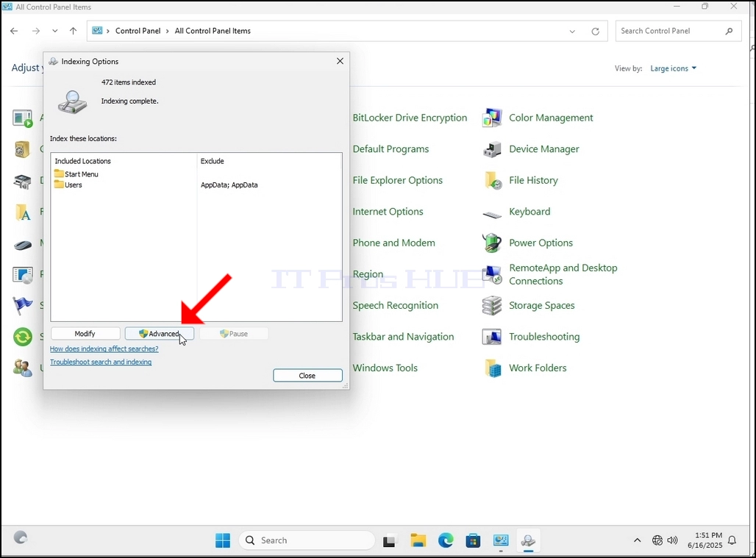The image size is (756, 558).
Task: Click Close button in Indexing Options dialog
Action: [307, 376]
